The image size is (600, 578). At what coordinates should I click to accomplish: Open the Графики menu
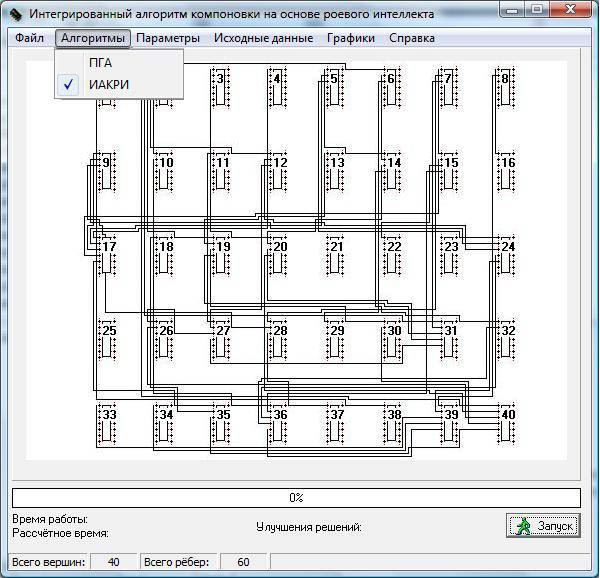coord(351,38)
